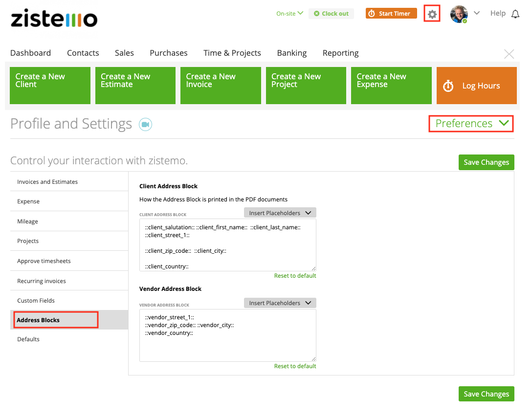This screenshot has height=419, width=532.
Task: Select the Custom Fields settings tab
Action: [x=69, y=300]
